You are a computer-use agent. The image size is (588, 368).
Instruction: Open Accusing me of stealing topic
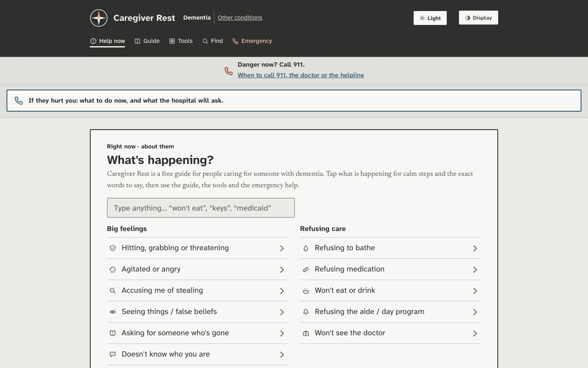coord(197,291)
